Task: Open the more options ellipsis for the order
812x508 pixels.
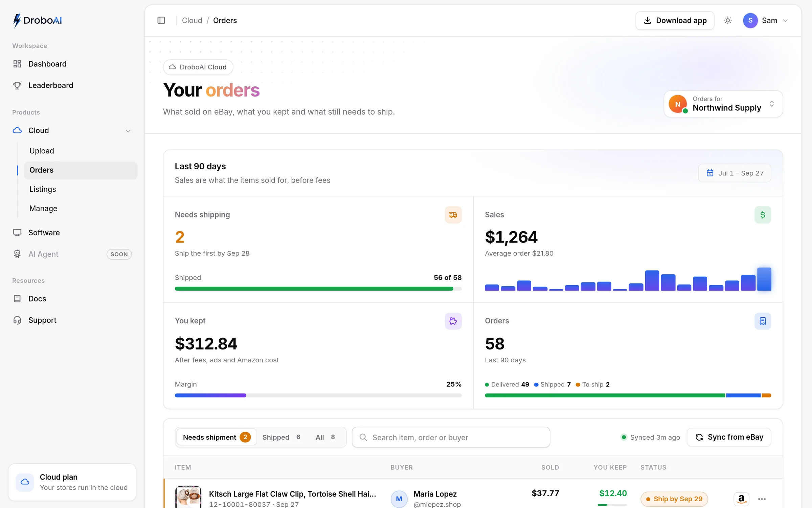Action: pos(762,499)
